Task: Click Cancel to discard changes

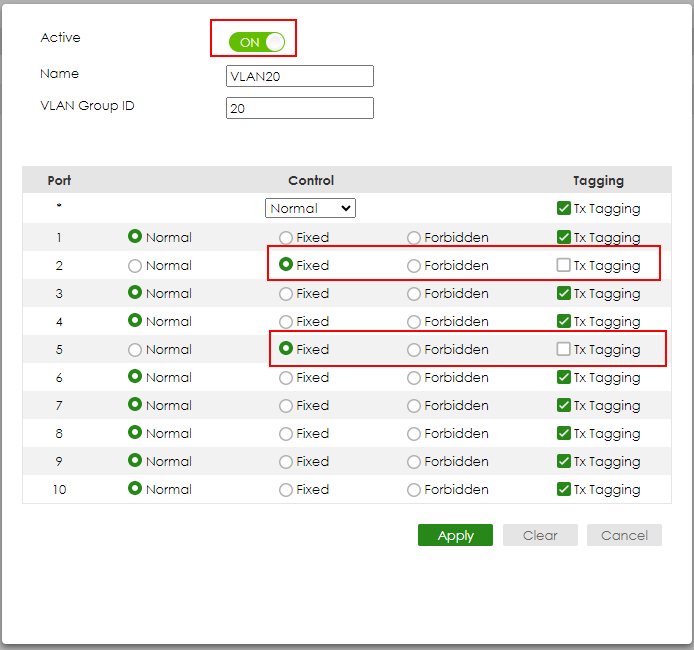Action: click(x=624, y=535)
